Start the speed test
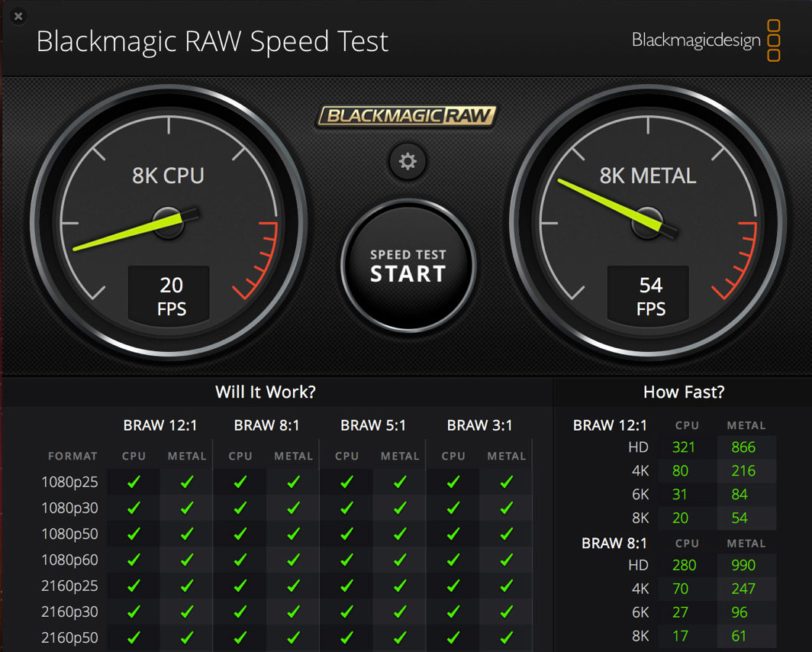Image resolution: width=812 pixels, height=652 pixels. coord(408,266)
